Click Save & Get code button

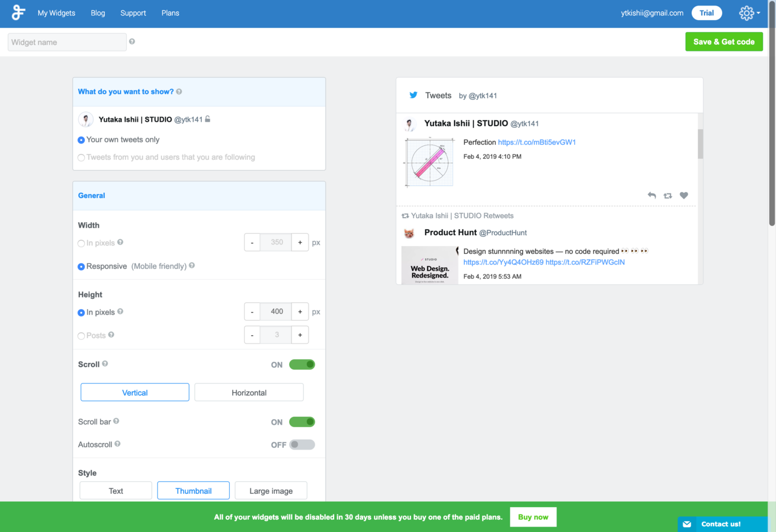(724, 42)
